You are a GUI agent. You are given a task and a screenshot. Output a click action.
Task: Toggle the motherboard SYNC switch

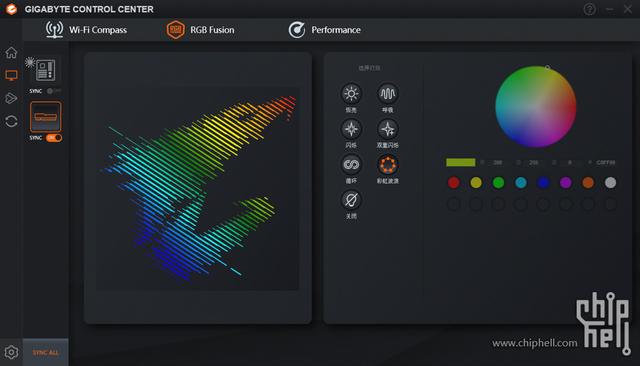pyautogui.click(x=54, y=91)
